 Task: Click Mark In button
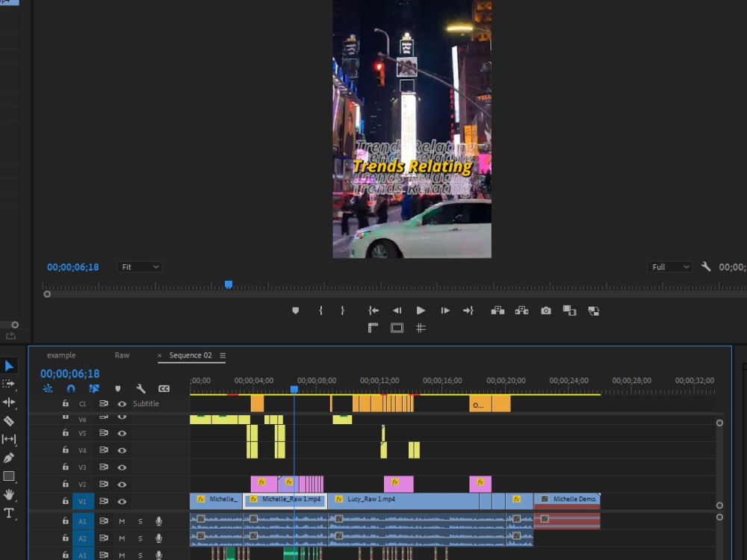click(320, 311)
